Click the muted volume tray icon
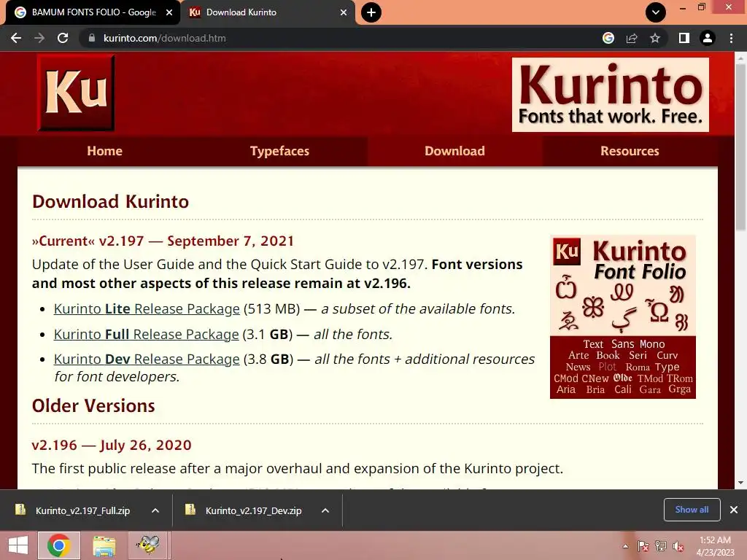This screenshot has width=747, height=560. [x=678, y=546]
